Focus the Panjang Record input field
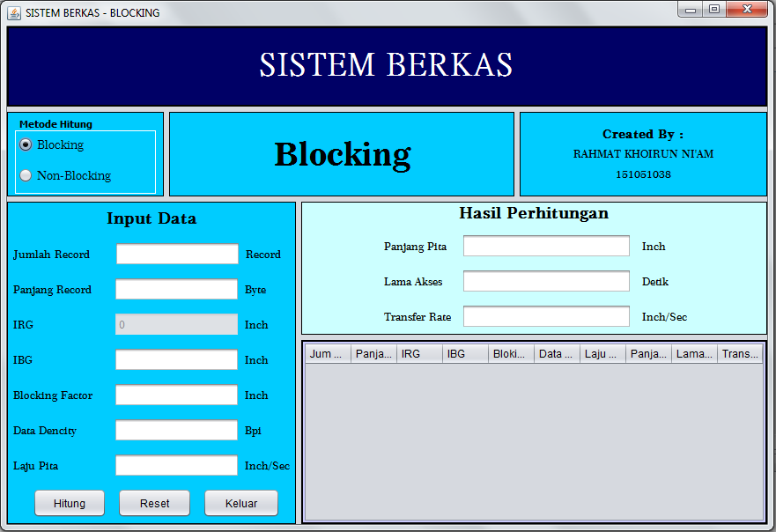776x532 pixels. [x=177, y=289]
